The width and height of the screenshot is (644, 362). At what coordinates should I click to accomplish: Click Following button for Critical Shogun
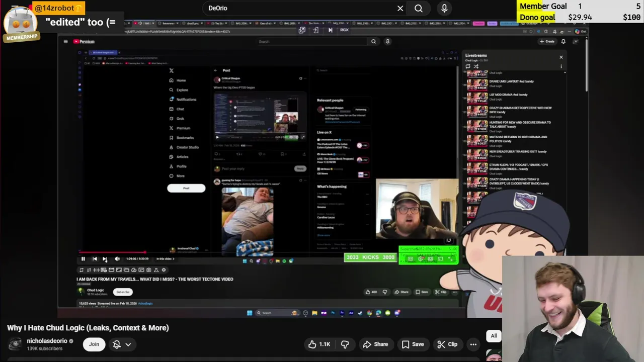point(361,109)
